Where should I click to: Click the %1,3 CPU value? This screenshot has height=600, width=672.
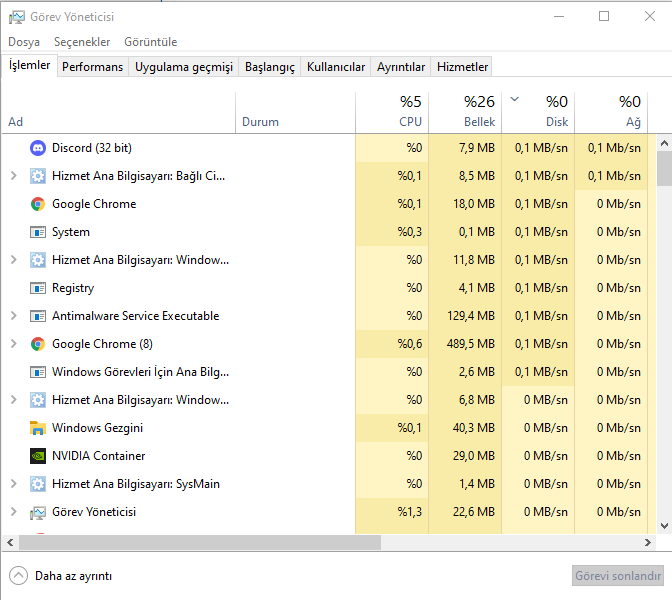[x=409, y=512]
